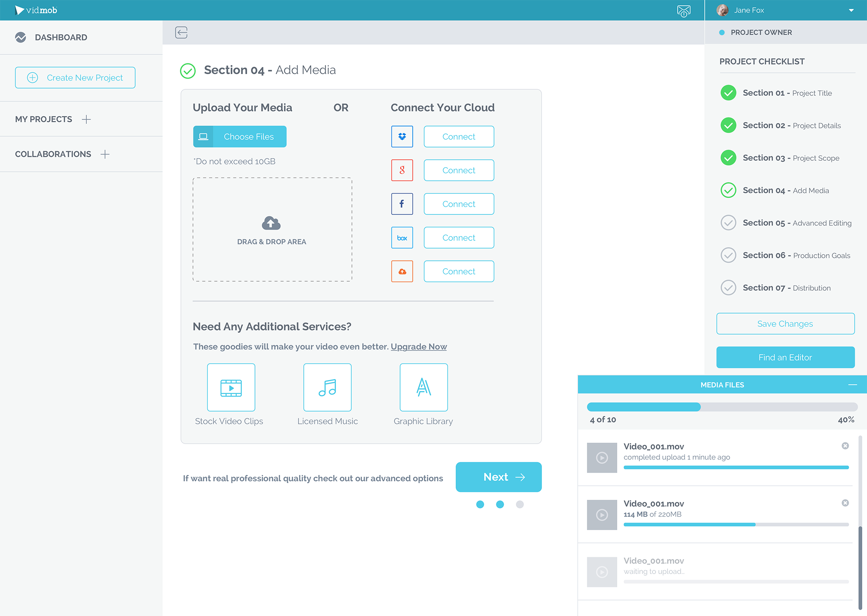
Task: Click the Box storage icon
Action: [x=402, y=237]
